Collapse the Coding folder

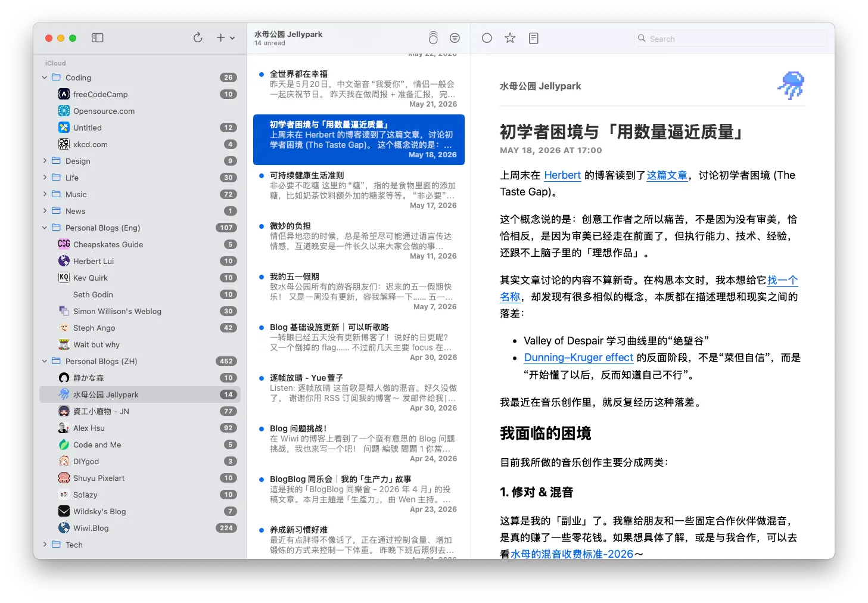(45, 77)
